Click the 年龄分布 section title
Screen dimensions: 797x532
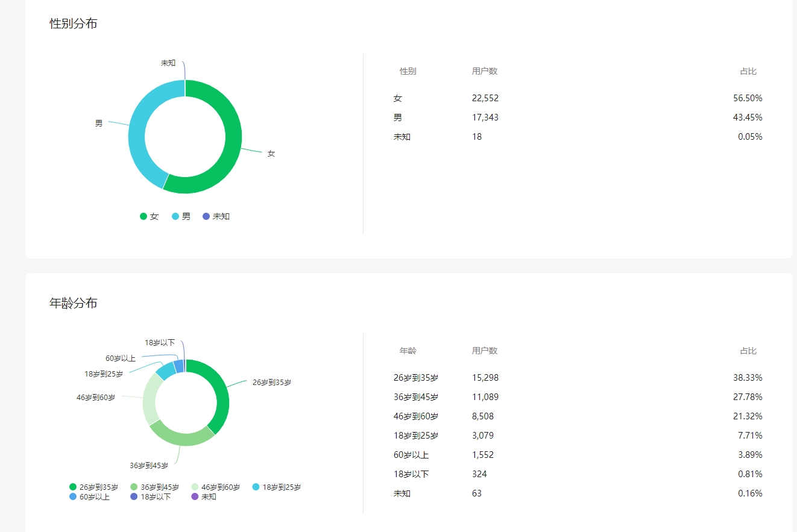click(x=73, y=303)
